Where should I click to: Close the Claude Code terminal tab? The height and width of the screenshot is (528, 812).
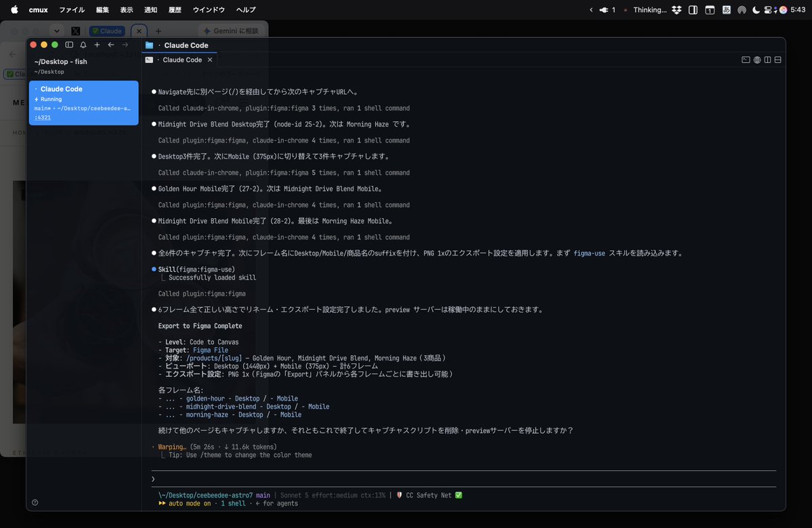point(210,60)
